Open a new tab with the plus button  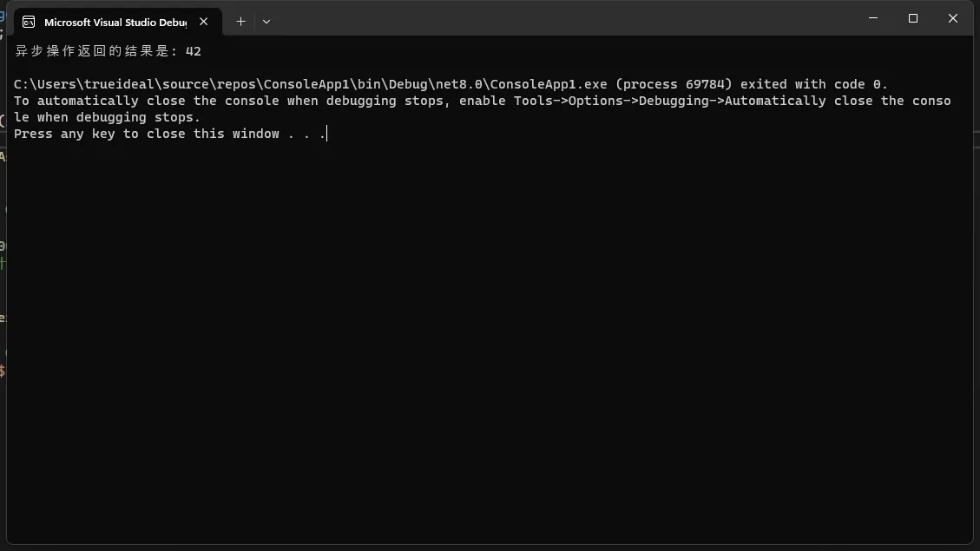coord(240,21)
